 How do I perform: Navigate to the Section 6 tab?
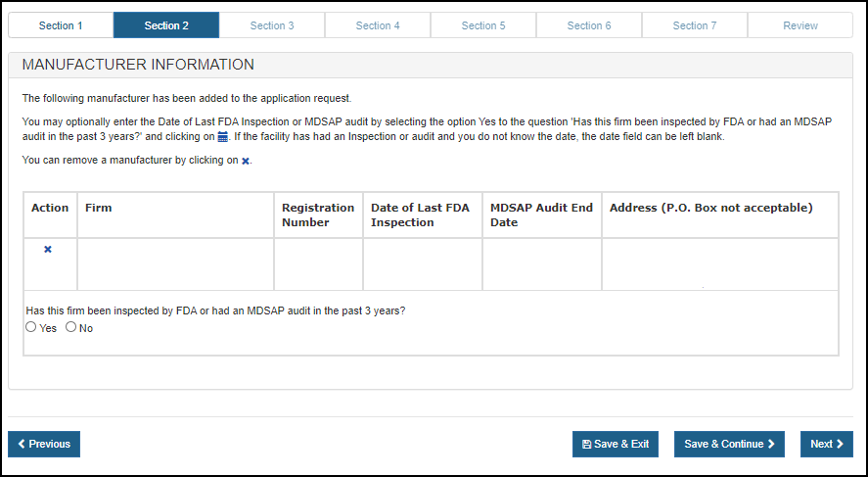[589, 25]
